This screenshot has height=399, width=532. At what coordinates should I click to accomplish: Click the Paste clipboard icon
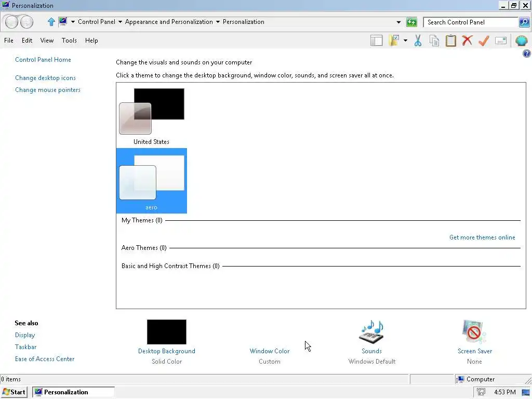coord(450,41)
